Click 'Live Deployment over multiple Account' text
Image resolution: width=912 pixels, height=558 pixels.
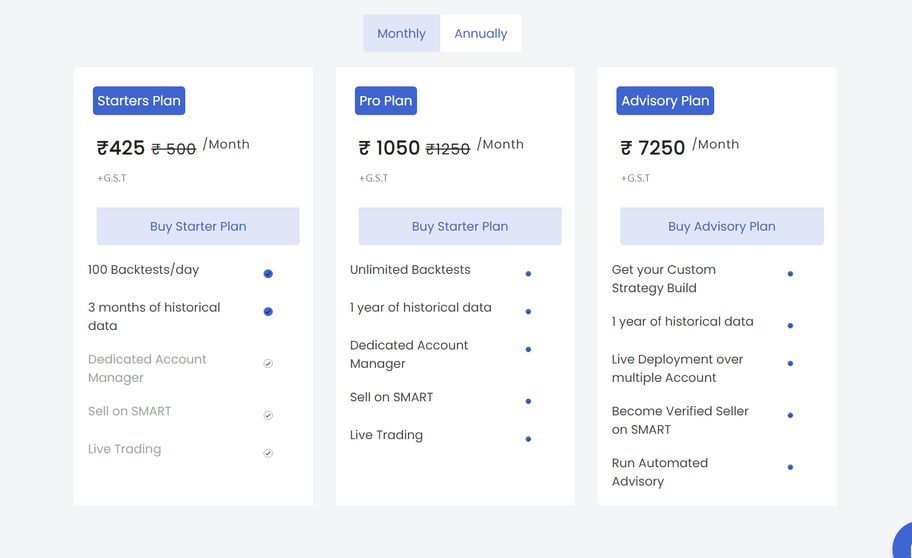(678, 368)
